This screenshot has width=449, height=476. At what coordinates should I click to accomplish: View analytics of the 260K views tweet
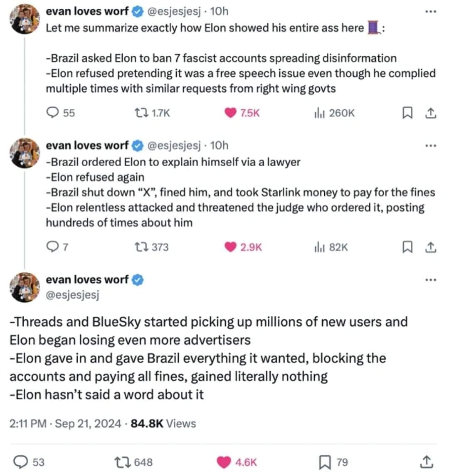(319, 113)
